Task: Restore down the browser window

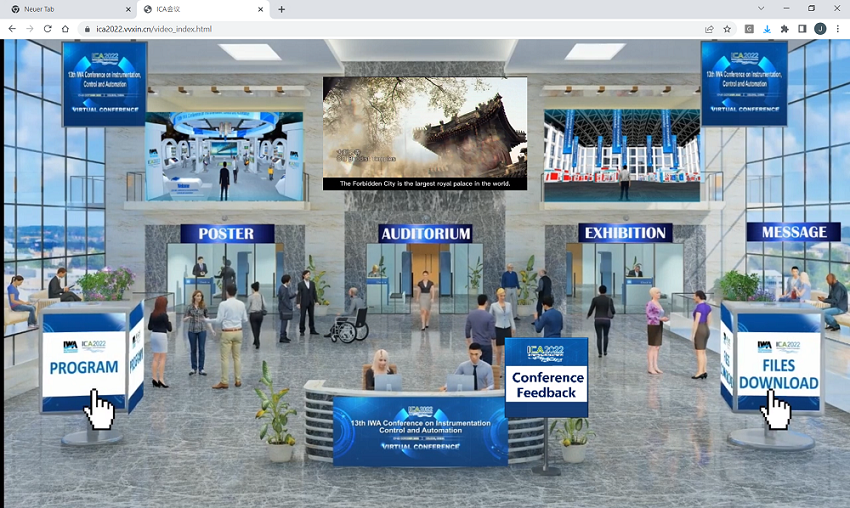Action: 812,9
